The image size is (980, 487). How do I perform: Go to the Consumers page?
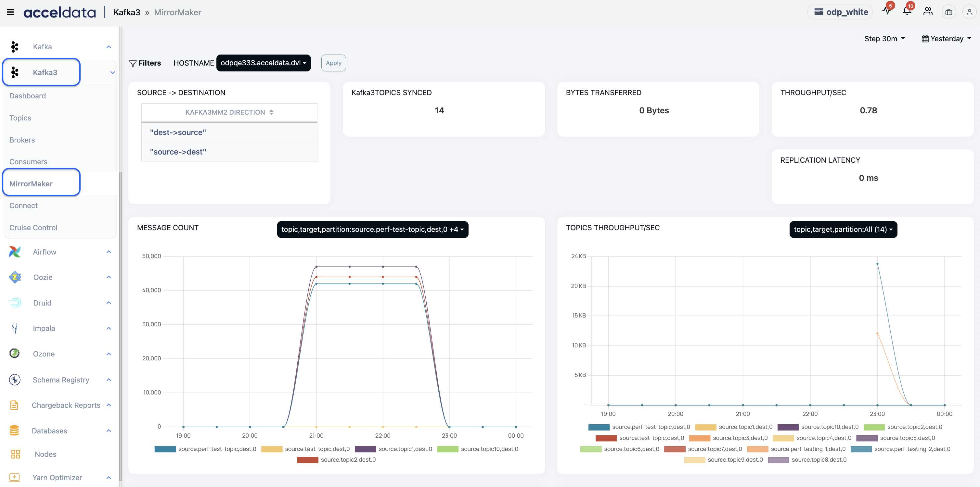click(29, 162)
